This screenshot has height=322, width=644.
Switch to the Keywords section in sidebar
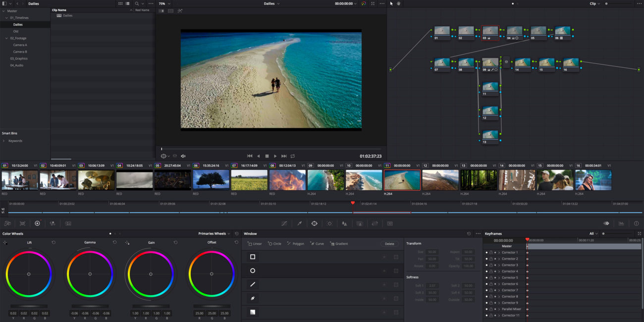click(x=15, y=141)
